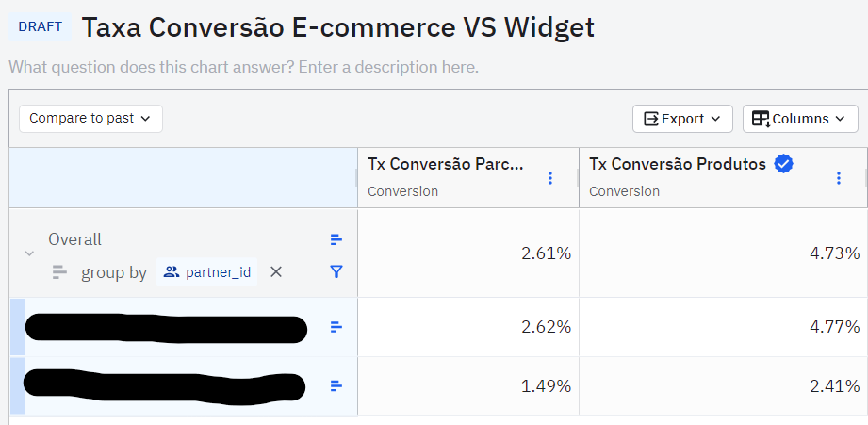Remove the partner_id grouping with the X

tap(276, 271)
